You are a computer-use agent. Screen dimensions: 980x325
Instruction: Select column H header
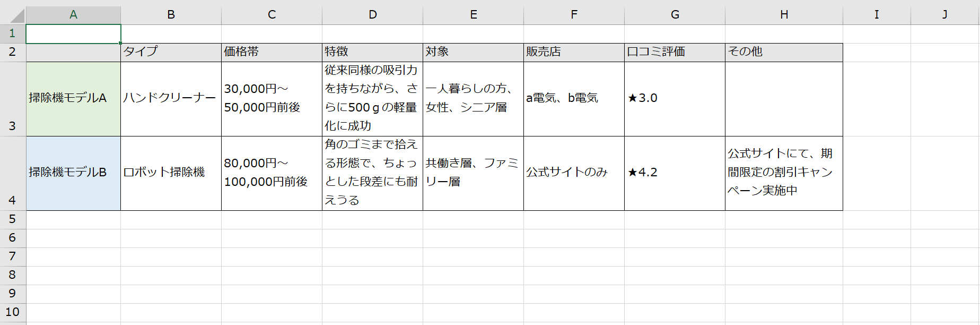coord(784,15)
